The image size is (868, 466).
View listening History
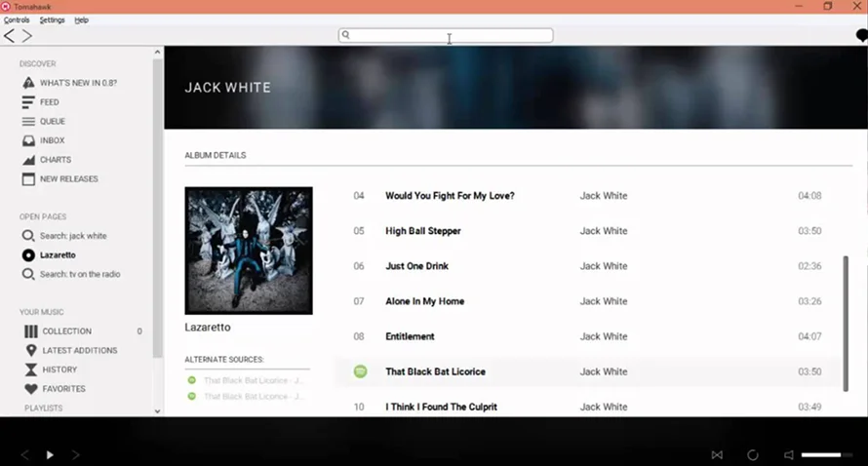[59, 369]
